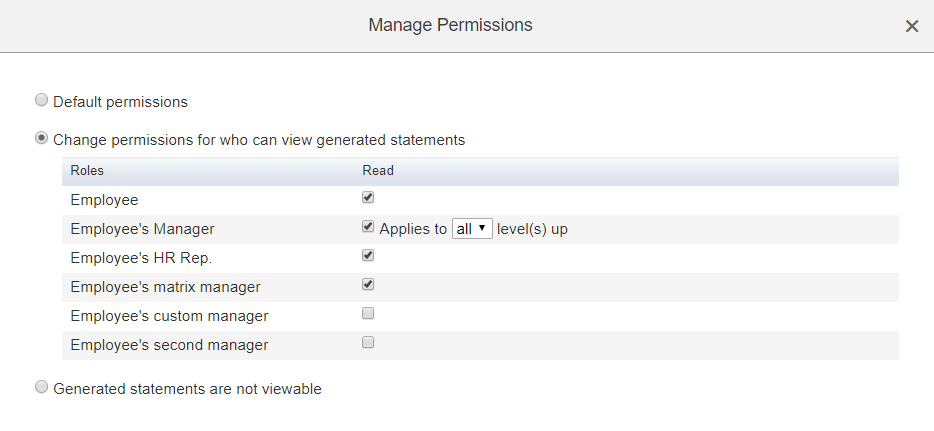Click the Employee's second manager role name
The width and height of the screenshot is (934, 431).
tap(169, 345)
